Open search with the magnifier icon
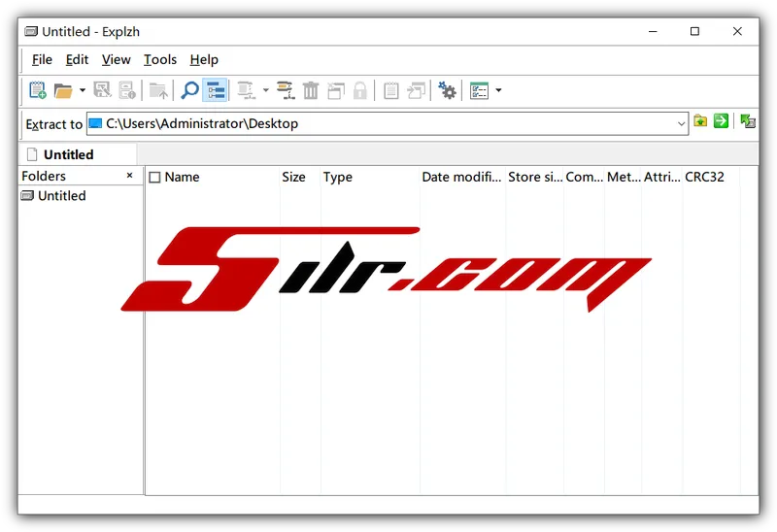This screenshot has height=532, width=777. [189, 90]
